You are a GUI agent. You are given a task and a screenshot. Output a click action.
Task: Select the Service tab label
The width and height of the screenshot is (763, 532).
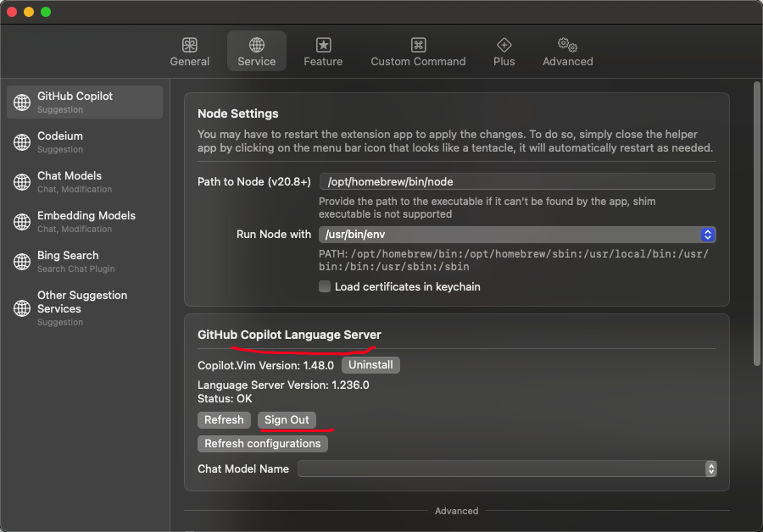[x=256, y=62]
